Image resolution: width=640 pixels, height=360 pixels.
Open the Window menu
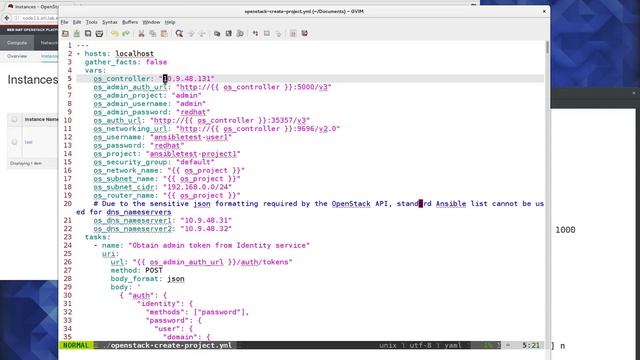coord(151,22)
